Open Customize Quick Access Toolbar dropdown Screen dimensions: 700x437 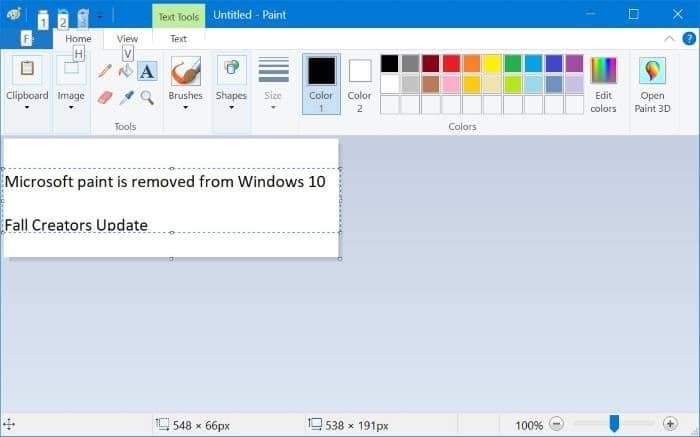click(100, 17)
